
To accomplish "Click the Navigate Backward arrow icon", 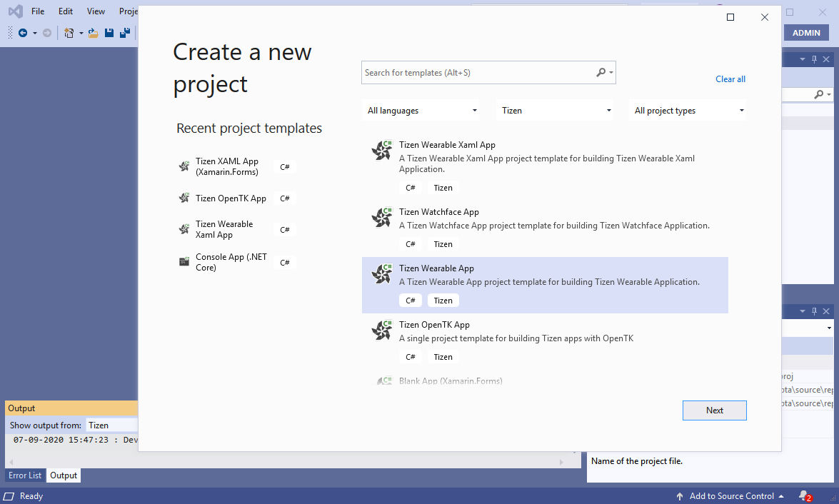I will [23, 33].
